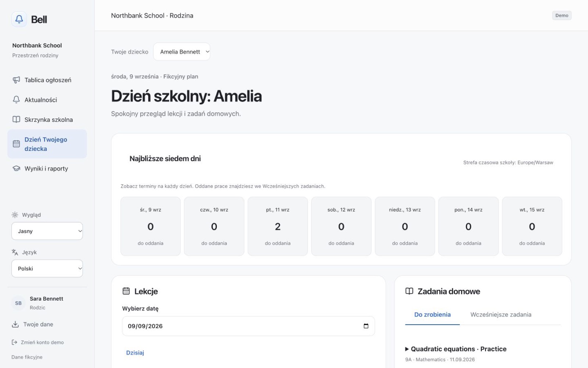Click the megaphone icon for Tablica ogłoszeń
Viewport: 588px width, 368px height.
[16, 80]
